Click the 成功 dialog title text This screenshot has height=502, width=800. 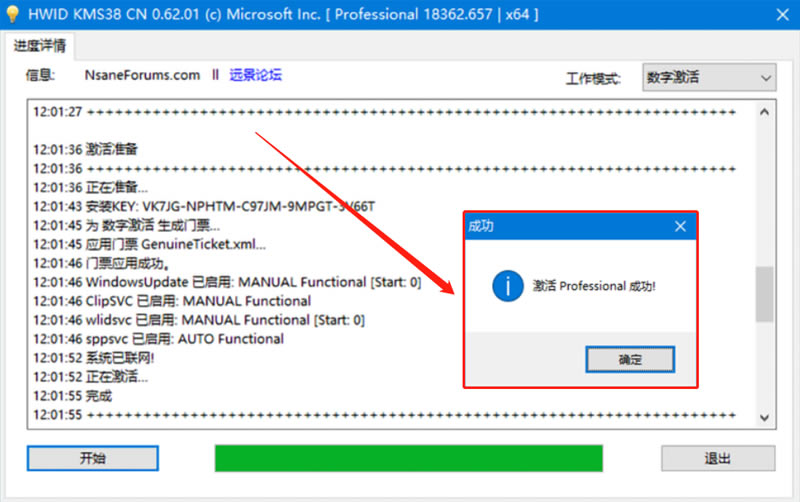[481, 226]
